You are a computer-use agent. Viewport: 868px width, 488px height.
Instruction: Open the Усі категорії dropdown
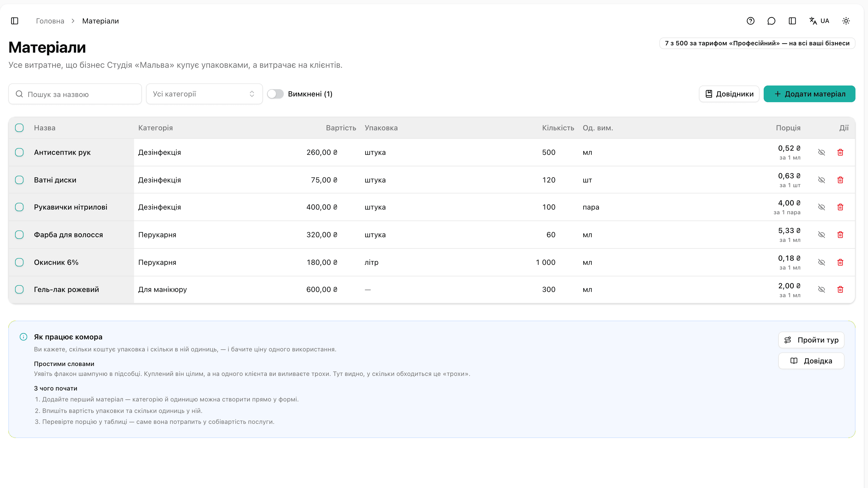[x=204, y=94]
